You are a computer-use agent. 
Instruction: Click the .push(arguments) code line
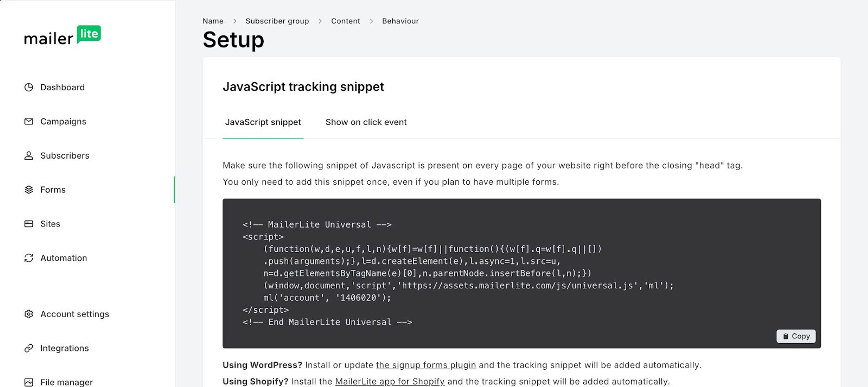[x=412, y=261]
